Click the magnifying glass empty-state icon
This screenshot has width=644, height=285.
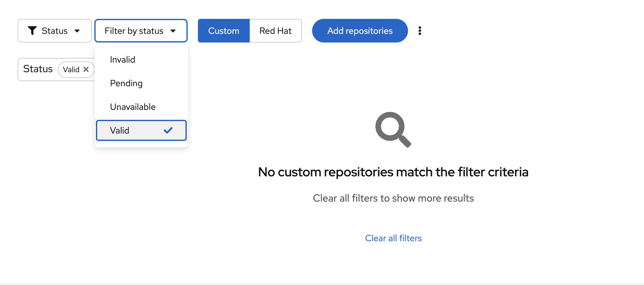point(393,129)
